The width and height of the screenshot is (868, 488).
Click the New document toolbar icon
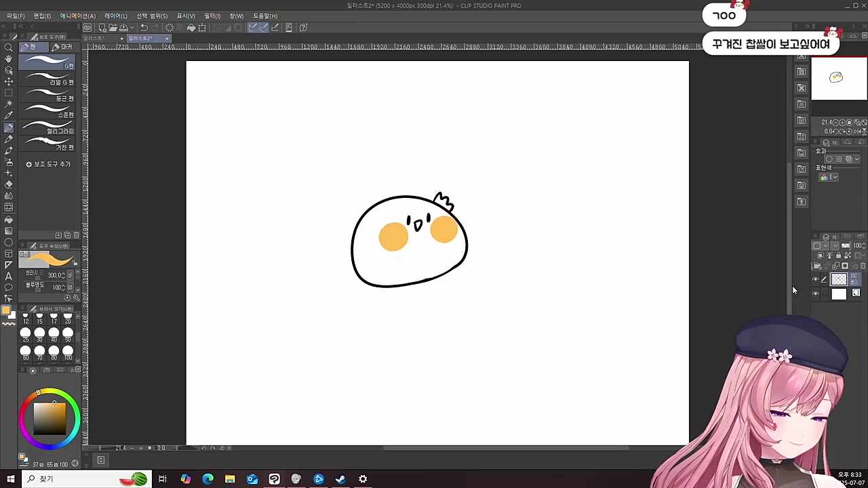pos(102,28)
